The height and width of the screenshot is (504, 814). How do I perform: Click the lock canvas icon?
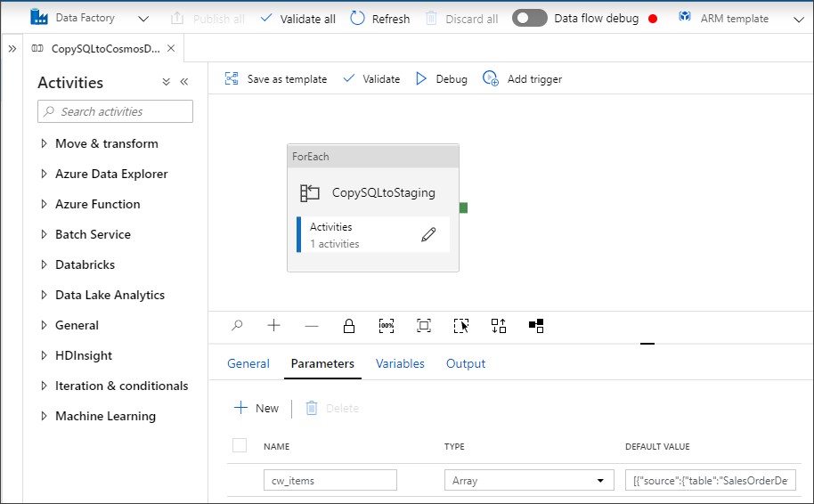click(349, 326)
